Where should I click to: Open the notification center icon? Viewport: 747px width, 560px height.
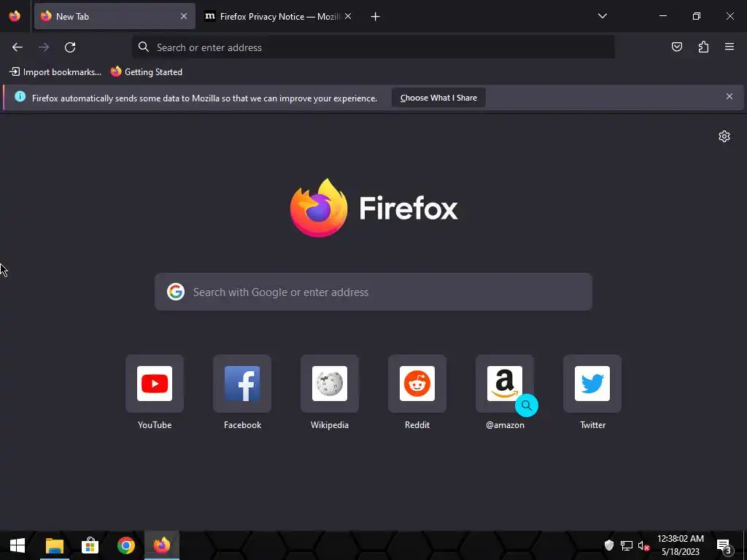click(724, 545)
